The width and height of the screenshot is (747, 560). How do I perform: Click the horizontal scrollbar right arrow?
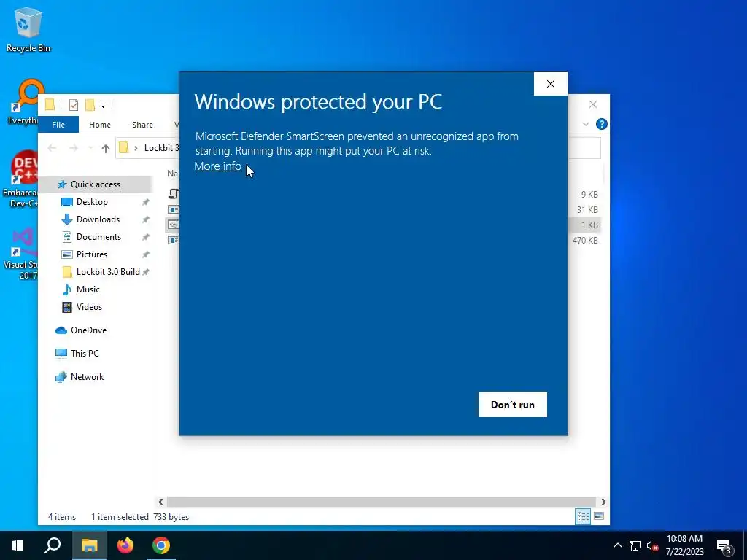(603, 502)
